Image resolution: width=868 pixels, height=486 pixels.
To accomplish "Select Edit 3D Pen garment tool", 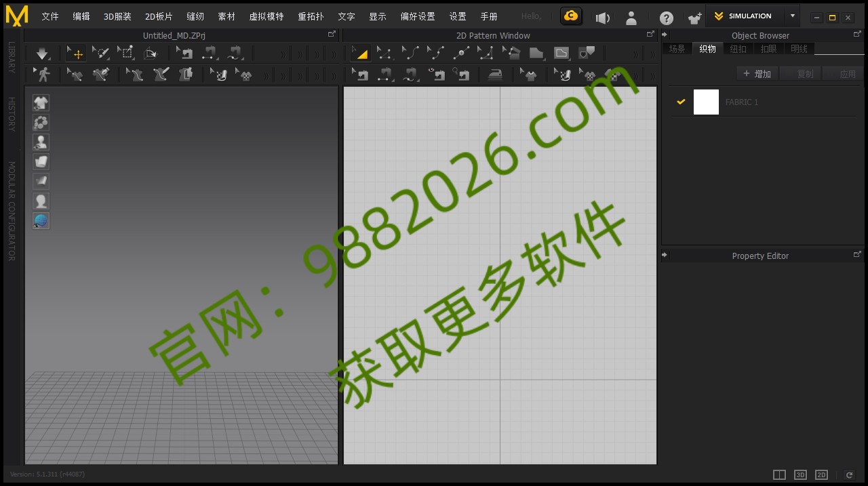I will (x=75, y=75).
